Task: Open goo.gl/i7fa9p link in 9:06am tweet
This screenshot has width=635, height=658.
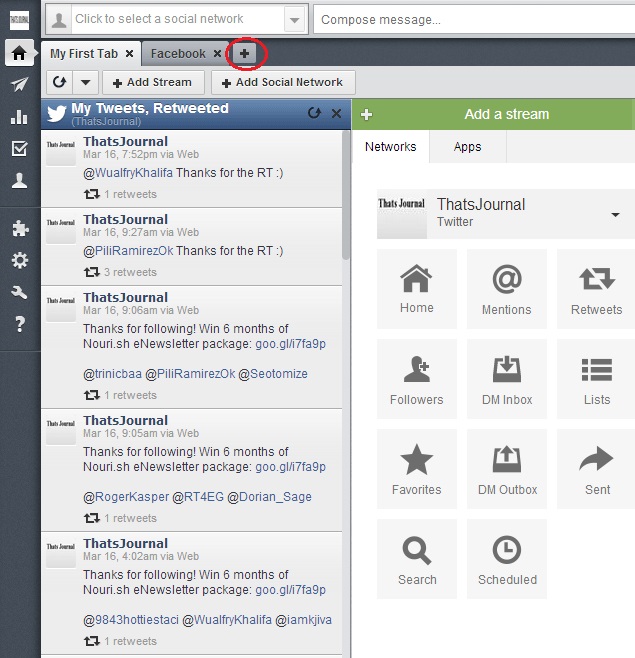Action: [290, 344]
